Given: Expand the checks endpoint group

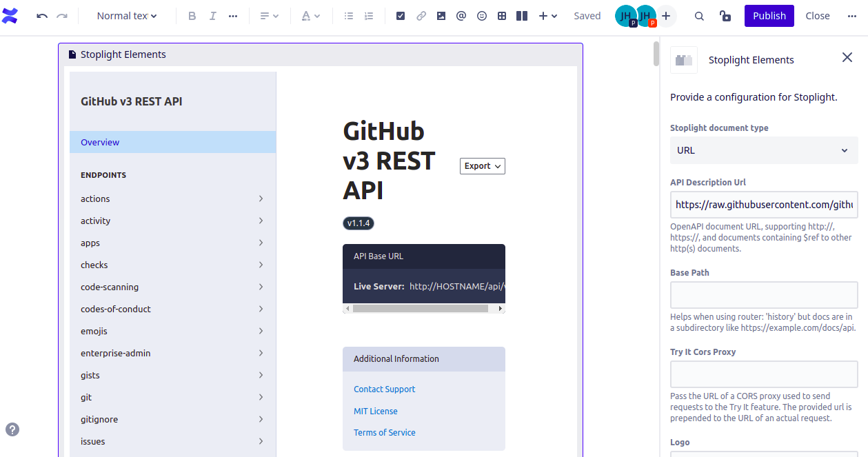Looking at the screenshot, I should coord(172,265).
